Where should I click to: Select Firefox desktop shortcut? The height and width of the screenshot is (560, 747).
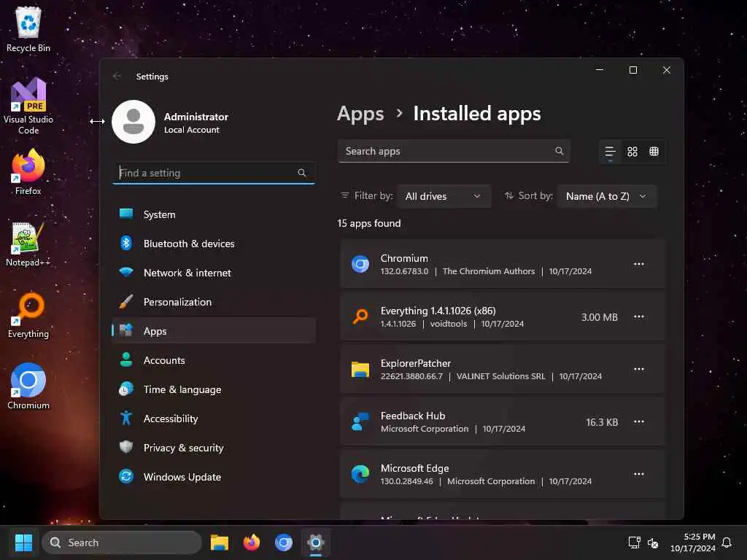tap(28, 172)
